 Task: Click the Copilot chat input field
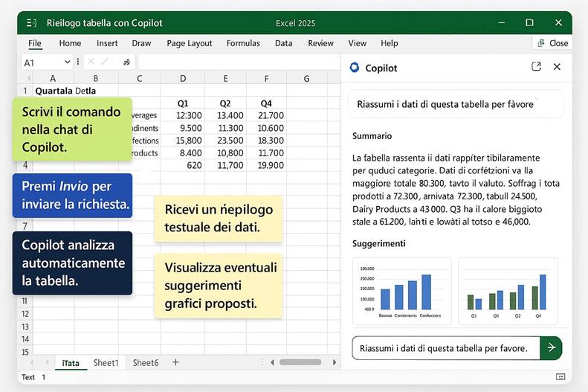444,348
